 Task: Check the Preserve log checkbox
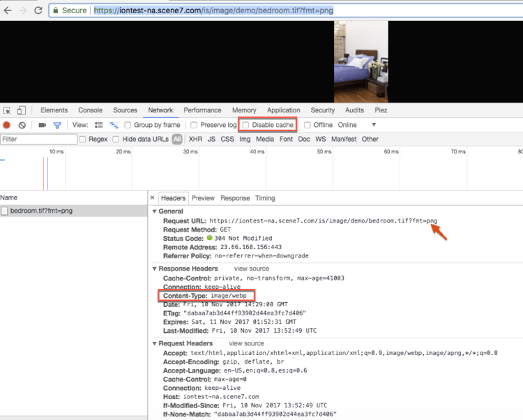click(194, 125)
